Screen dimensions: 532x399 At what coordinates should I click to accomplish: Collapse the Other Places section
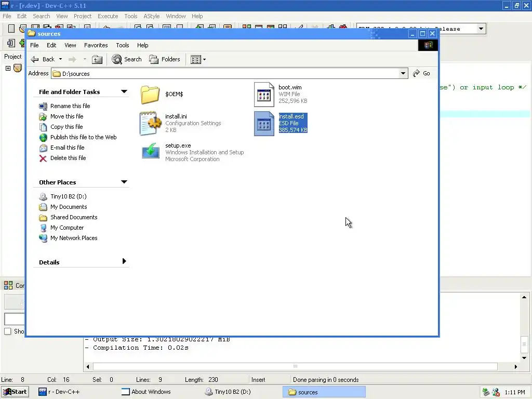(x=124, y=182)
